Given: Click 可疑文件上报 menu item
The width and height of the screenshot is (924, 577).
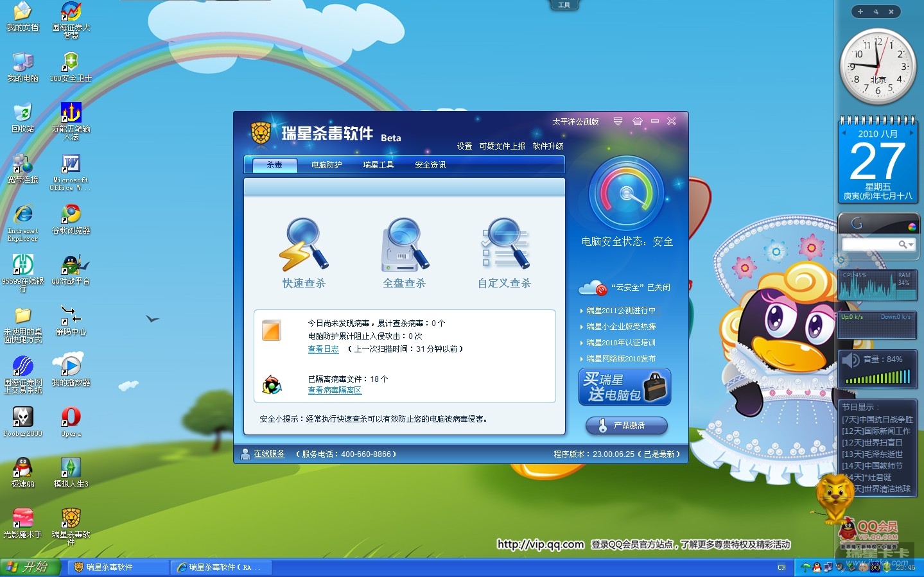Looking at the screenshot, I should (502, 146).
